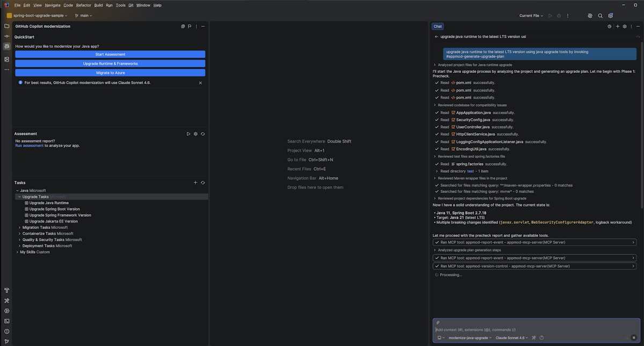Open spring-boot-upgrade-sample project dropdown
The width and height of the screenshot is (644, 346).
37,16
